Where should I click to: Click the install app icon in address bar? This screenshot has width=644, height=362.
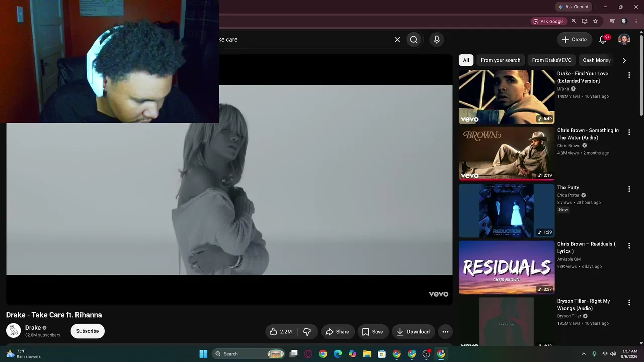pos(584,21)
